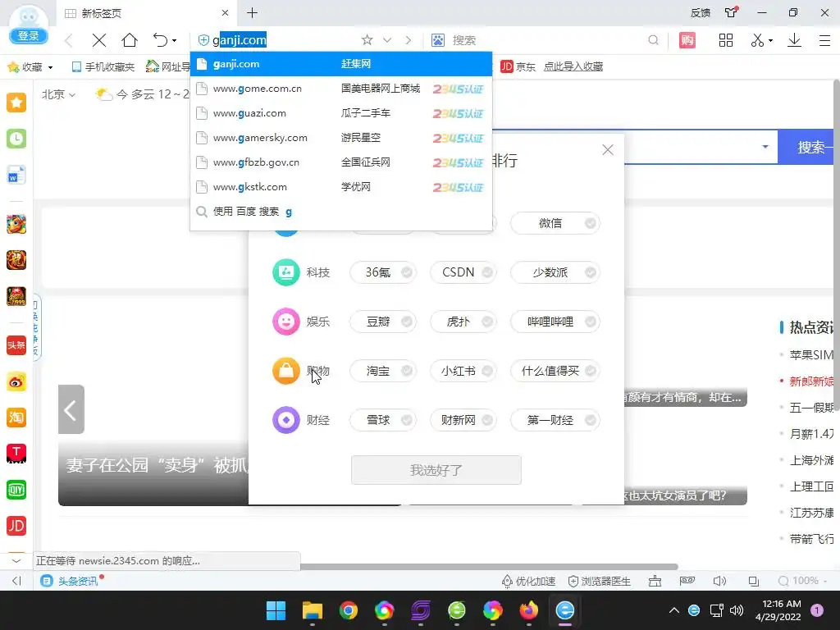This screenshot has width=840, height=630.
Task: Go to the home page icon
Action: (x=130, y=40)
